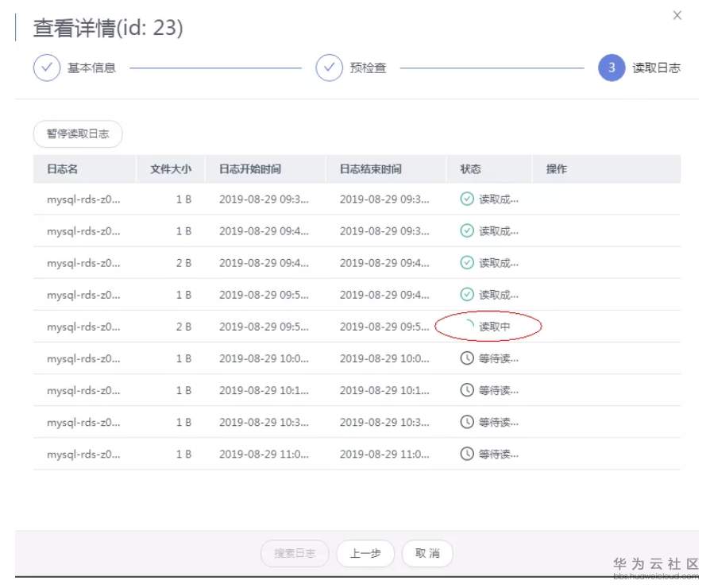Viewport: 710px width, 588px height.
Task: Click start time 2019-08-29 11:0...
Action: 264,454
